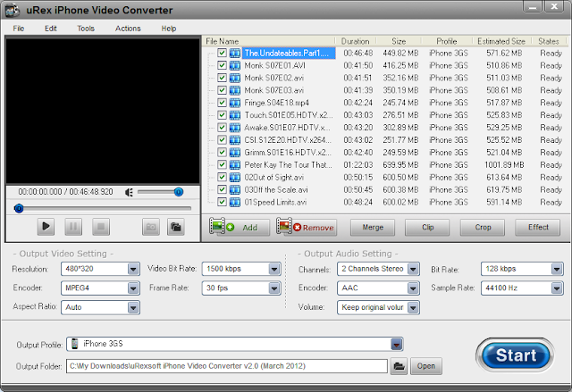Open the Tools menu
The height and width of the screenshot is (392, 572).
(x=86, y=29)
